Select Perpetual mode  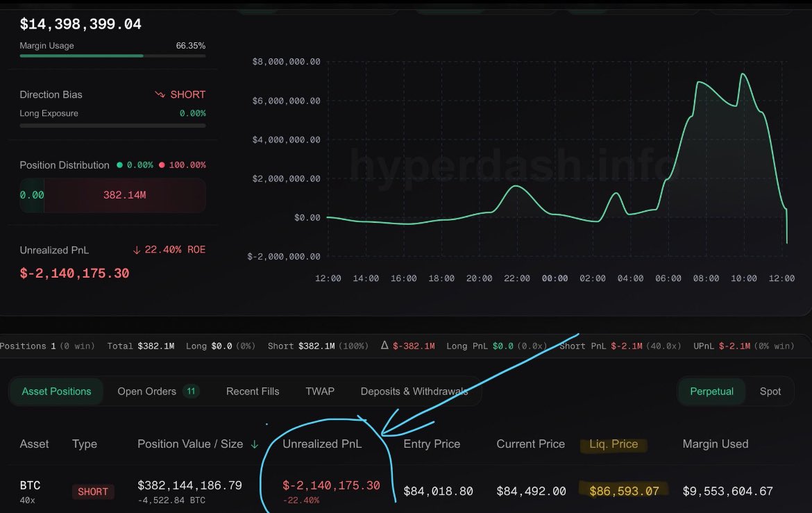coord(711,391)
